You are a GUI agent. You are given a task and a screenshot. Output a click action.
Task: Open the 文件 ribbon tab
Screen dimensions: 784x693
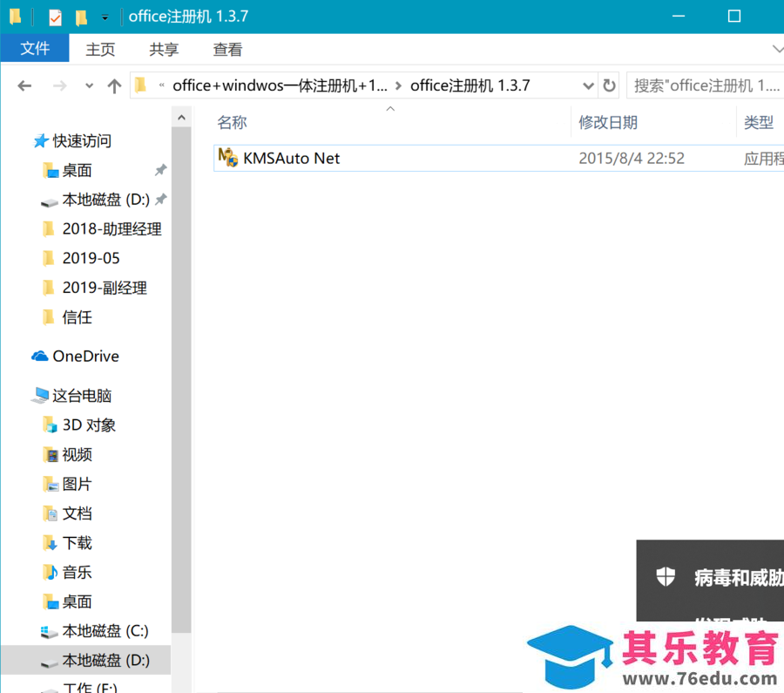click(35, 49)
